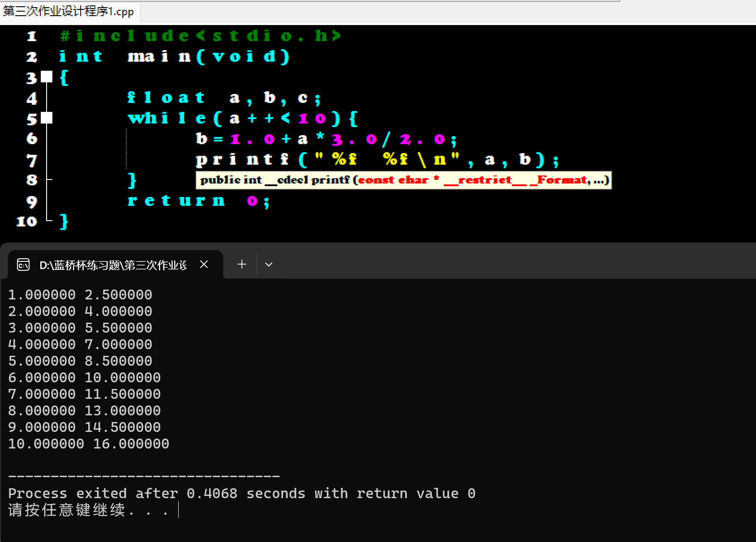
Task: Click the 'while(a++<10){' statement
Action: 242,118
